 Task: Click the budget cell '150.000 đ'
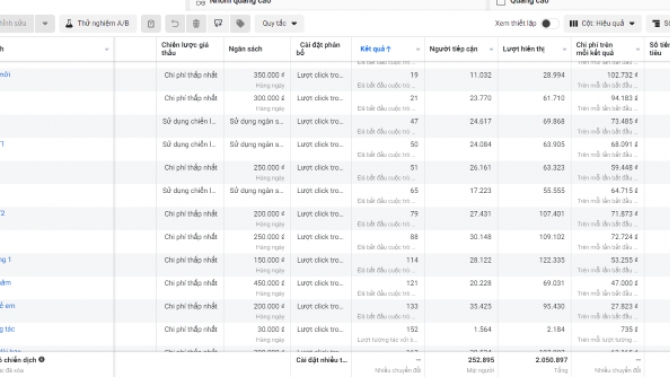click(269, 260)
